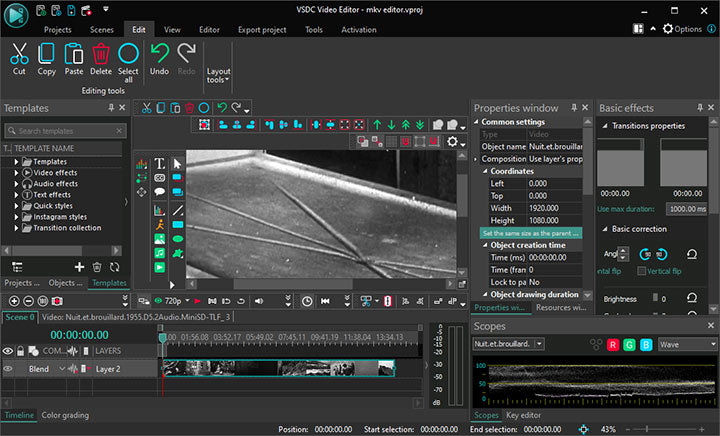Open the Wave scope type dropdown
The width and height of the screenshot is (720, 436).
pos(687,344)
